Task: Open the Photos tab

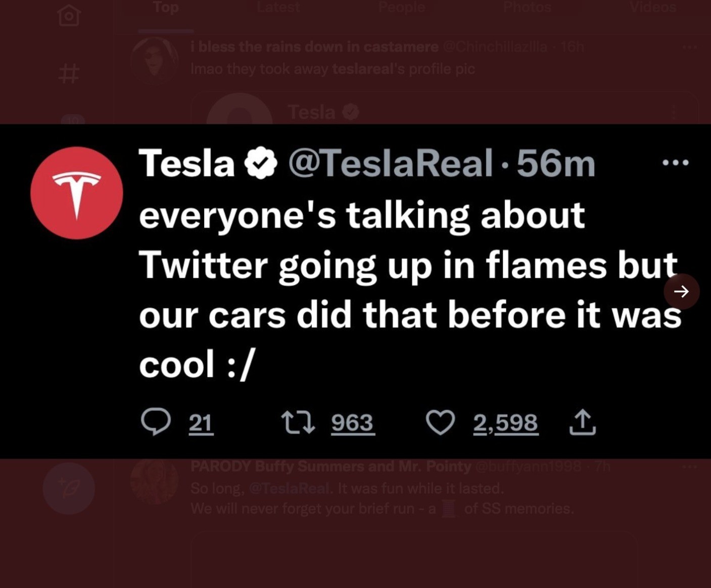Action: pos(527,8)
